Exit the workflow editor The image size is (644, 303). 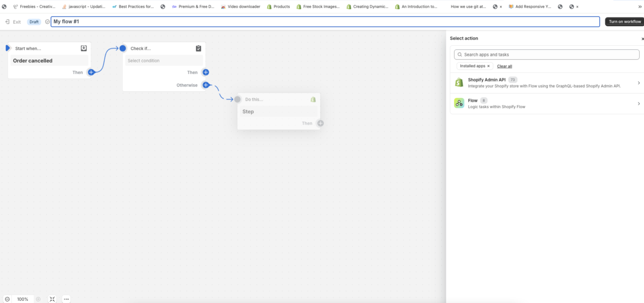[x=13, y=22]
